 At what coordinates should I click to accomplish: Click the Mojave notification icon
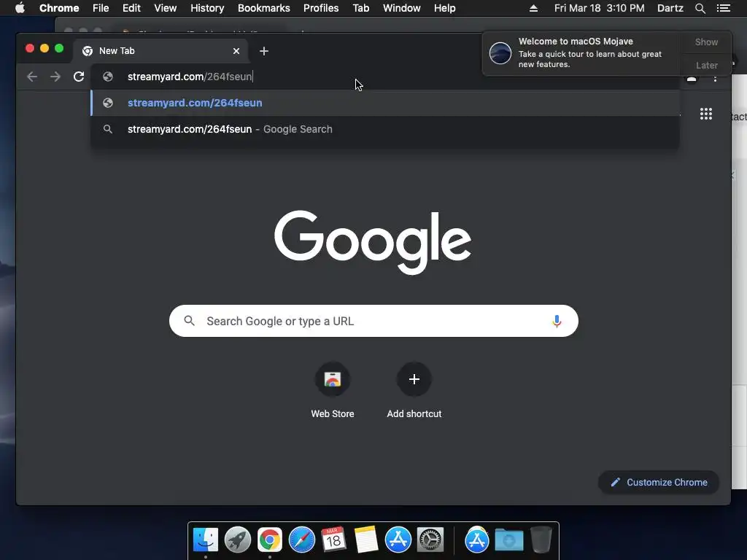(500, 52)
